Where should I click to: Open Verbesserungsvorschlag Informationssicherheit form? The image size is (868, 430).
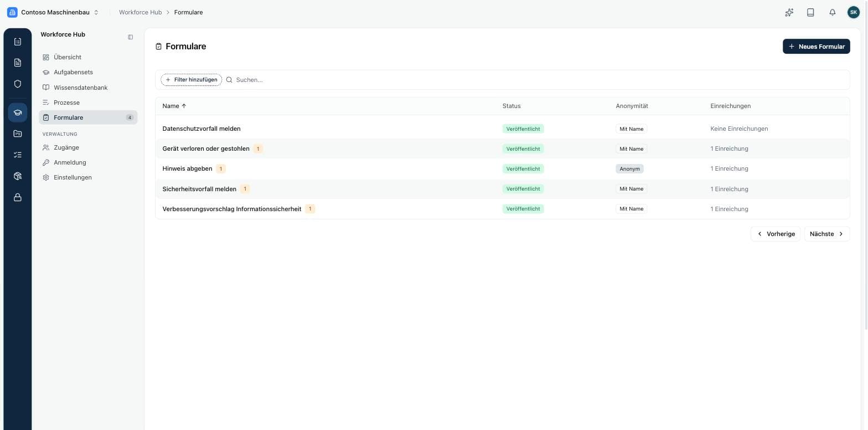tap(232, 209)
